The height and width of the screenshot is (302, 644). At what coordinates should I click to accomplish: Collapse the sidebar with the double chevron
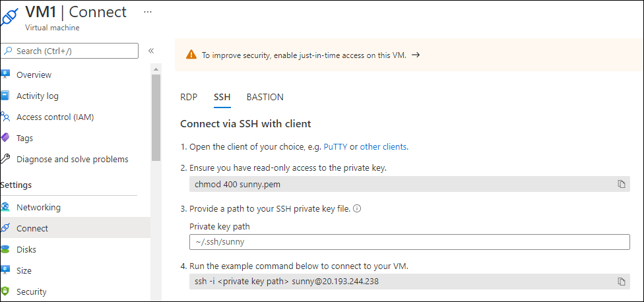(x=150, y=51)
